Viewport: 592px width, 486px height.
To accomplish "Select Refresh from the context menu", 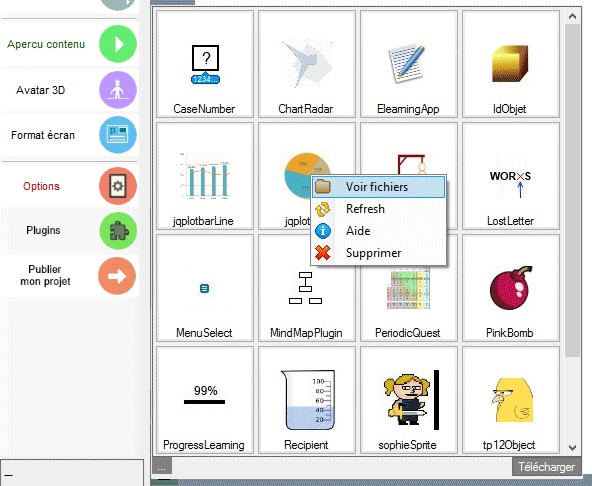I will point(378,209).
